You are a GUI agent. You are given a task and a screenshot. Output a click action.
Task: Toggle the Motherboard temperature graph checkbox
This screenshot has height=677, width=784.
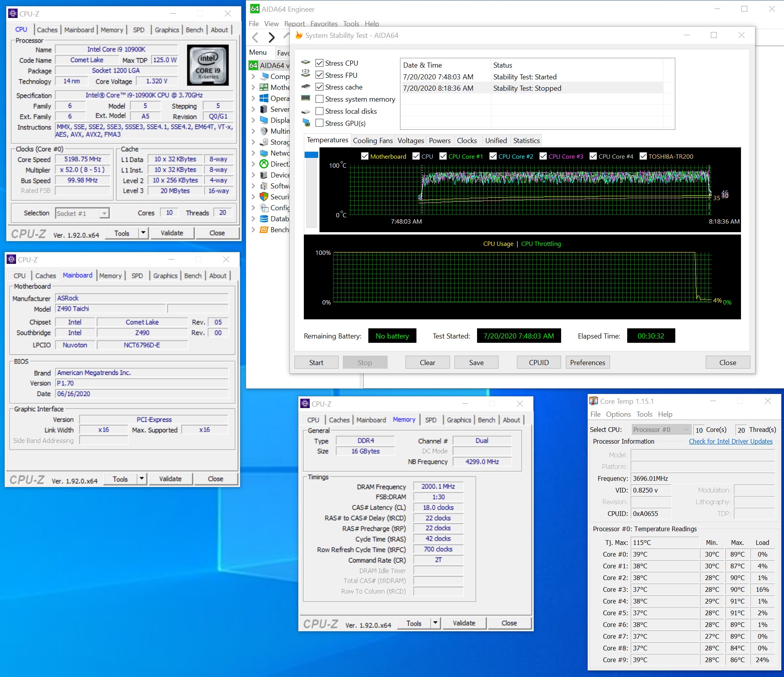(365, 156)
